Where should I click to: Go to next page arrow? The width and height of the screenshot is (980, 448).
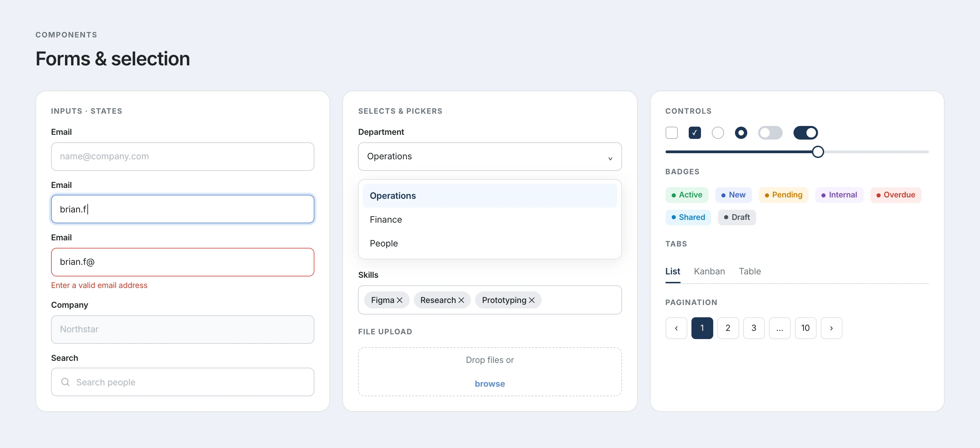(831, 328)
